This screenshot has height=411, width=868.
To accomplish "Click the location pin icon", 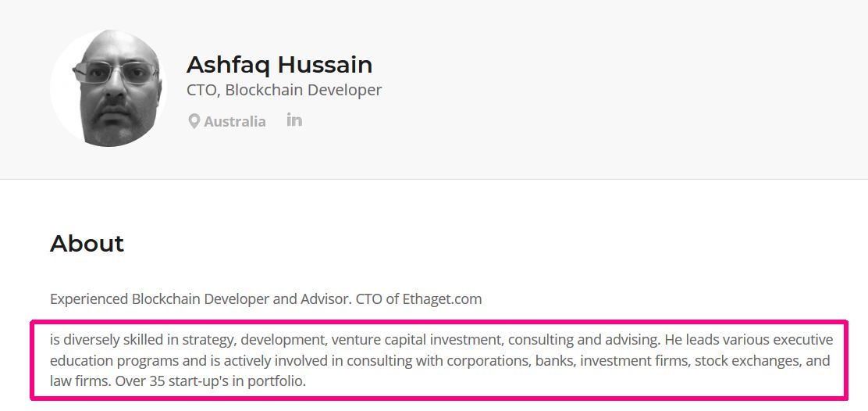I will coord(194,121).
